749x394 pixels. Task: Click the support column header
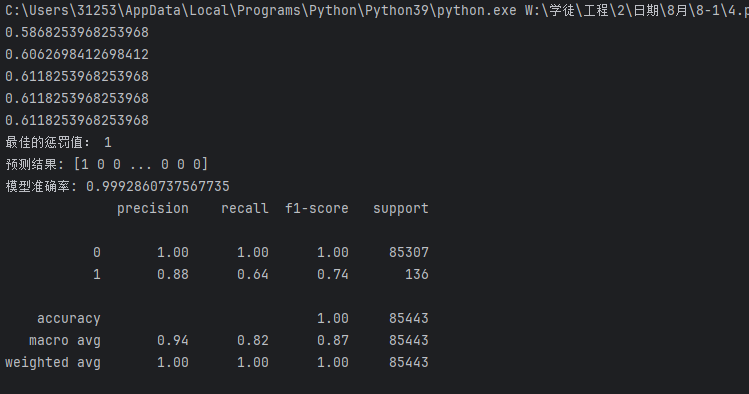coord(401,209)
